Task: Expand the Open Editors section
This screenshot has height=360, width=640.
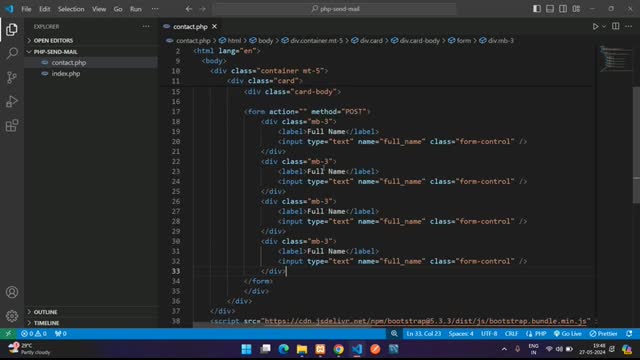Action: pos(91,40)
